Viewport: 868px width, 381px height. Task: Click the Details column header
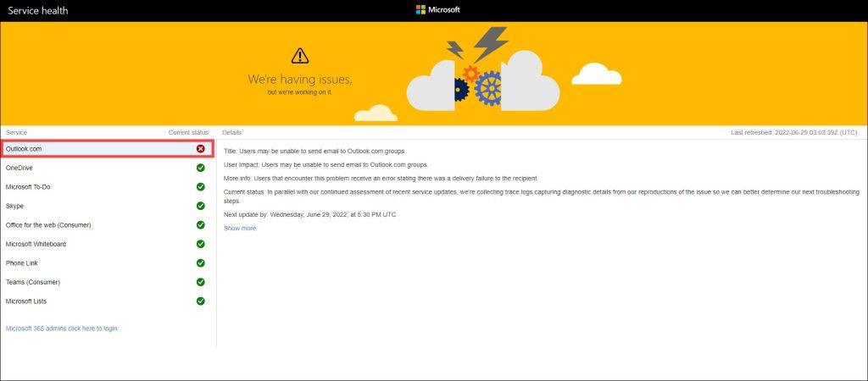pyautogui.click(x=232, y=133)
